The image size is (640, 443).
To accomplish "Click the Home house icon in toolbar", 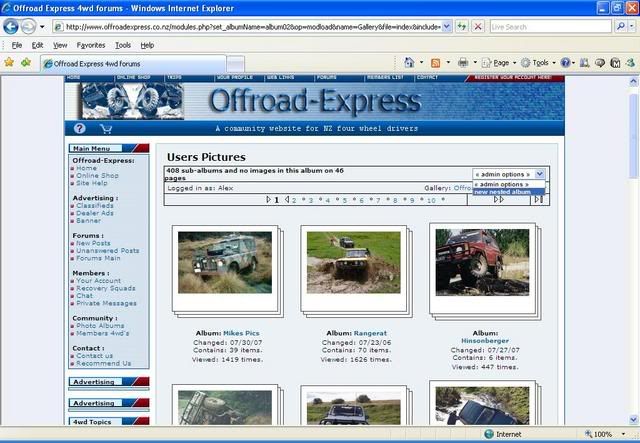I will click(409, 62).
